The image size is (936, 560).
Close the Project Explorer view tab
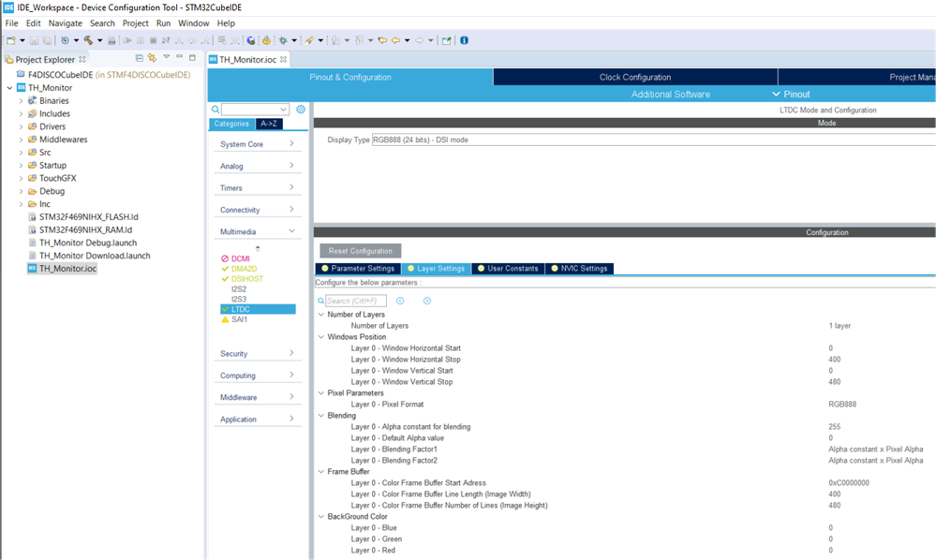pyautogui.click(x=82, y=59)
